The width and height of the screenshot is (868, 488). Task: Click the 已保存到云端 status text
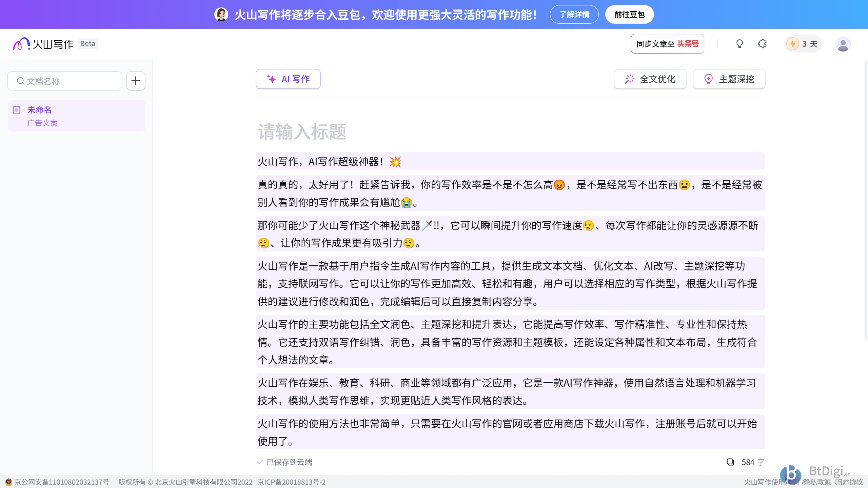click(289, 462)
